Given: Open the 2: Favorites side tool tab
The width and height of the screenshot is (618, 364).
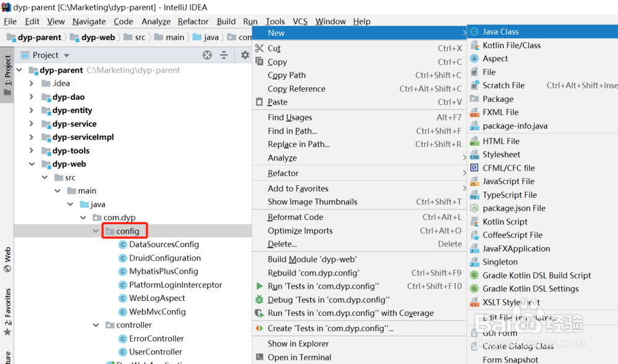Looking at the screenshot, I should coord(7,312).
